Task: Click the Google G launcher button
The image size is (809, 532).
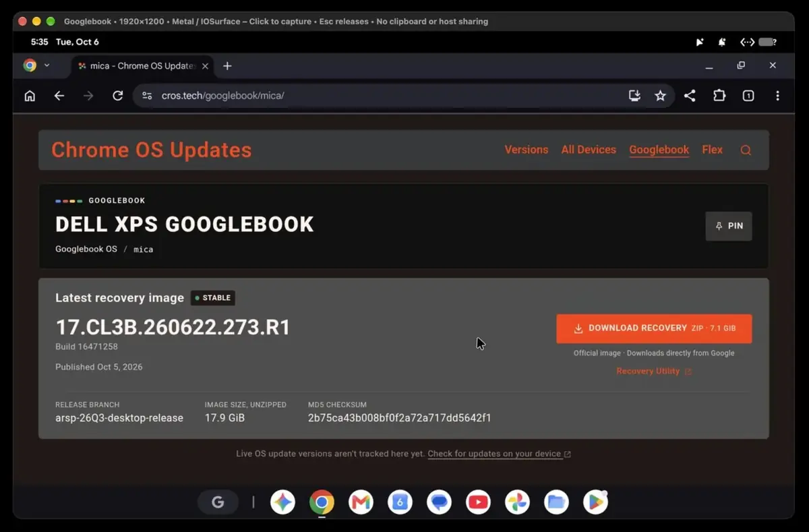Action: coord(218,502)
